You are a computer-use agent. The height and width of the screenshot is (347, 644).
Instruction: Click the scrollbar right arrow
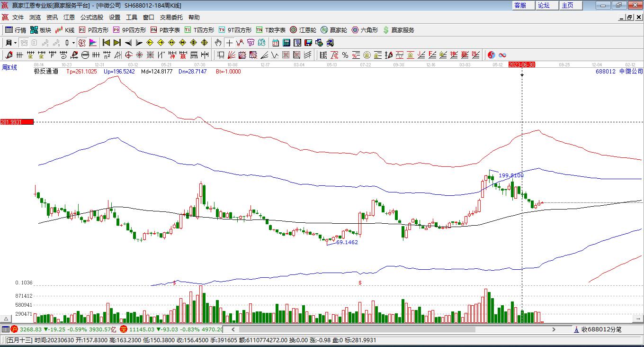tap(554, 329)
